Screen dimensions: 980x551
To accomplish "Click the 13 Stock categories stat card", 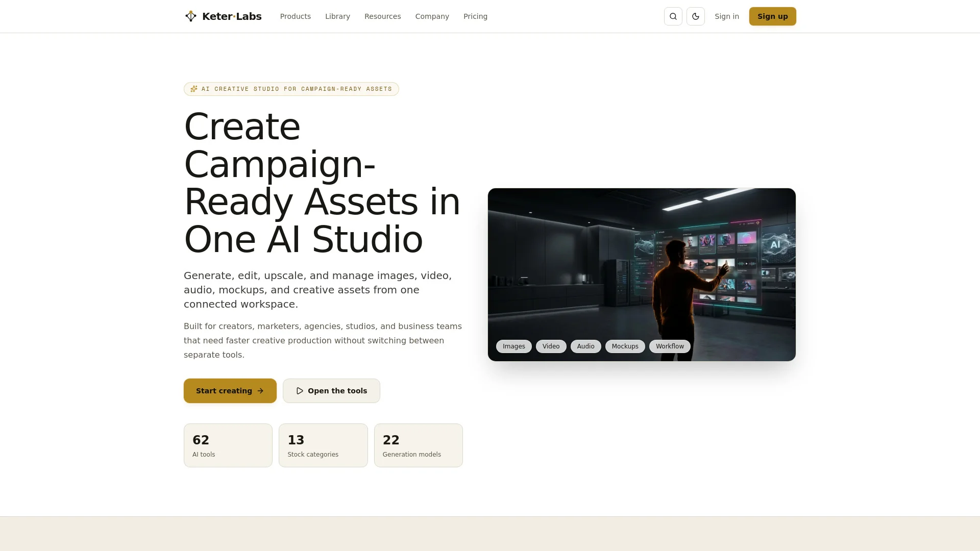I will click(x=323, y=445).
